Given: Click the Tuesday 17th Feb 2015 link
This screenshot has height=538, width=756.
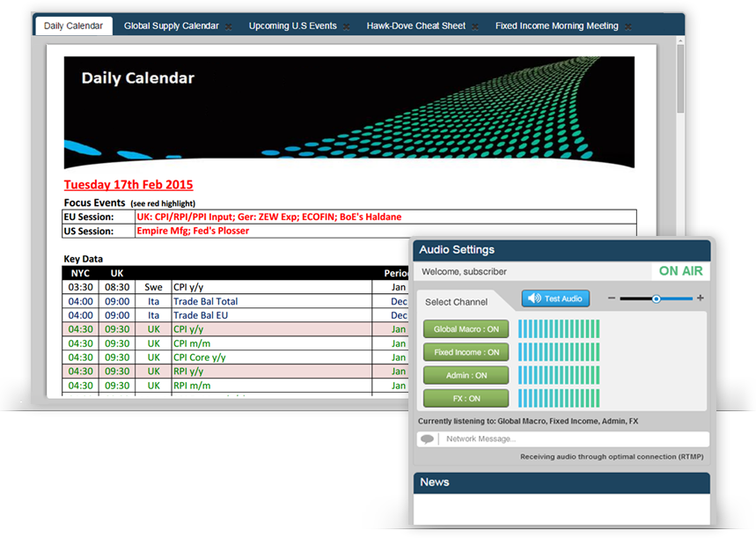Looking at the screenshot, I should click(128, 185).
